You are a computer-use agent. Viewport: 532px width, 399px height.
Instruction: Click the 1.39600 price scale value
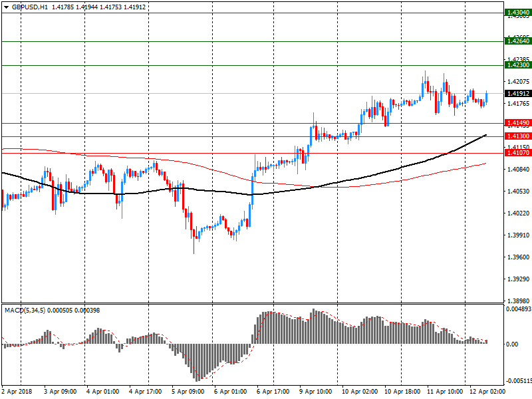point(518,257)
